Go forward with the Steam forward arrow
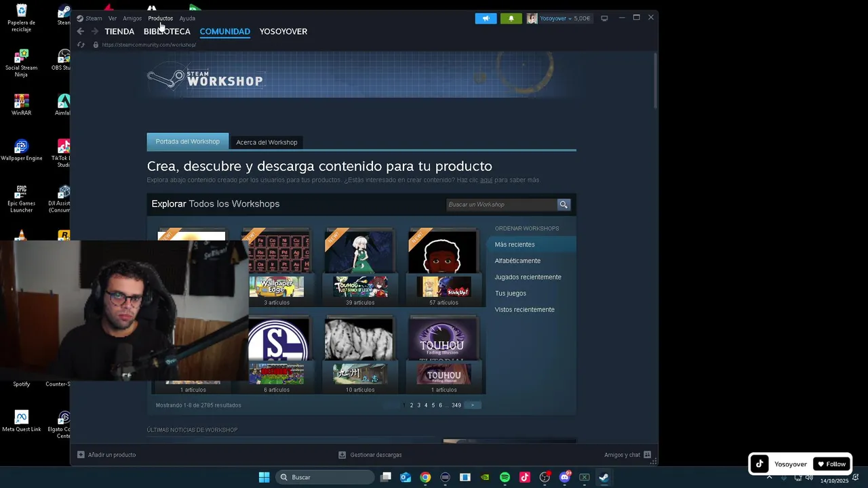868x488 pixels. (x=95, y=31)
